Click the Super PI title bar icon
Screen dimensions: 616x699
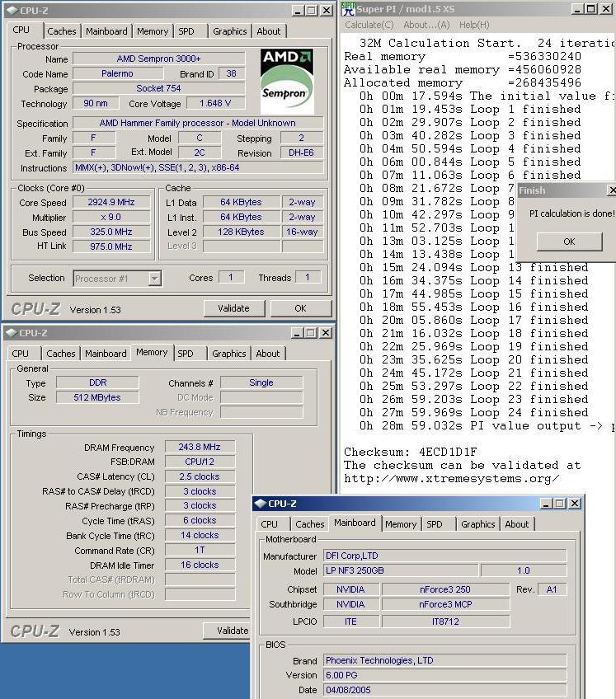coord(348,9)
